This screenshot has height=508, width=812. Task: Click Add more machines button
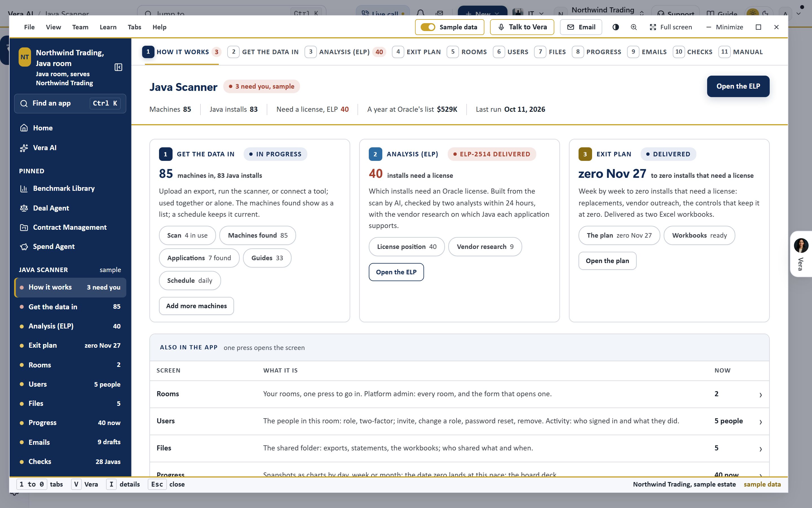coord(196,306)
